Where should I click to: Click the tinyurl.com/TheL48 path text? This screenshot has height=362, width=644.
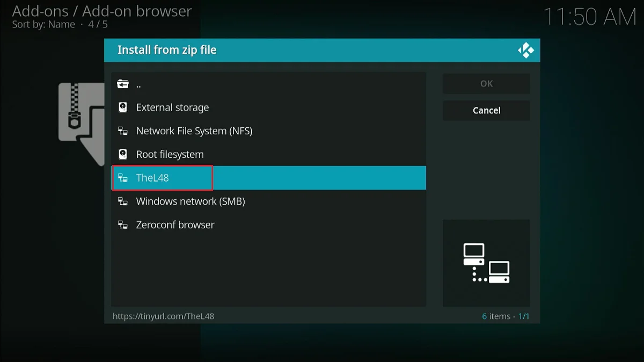[x=163, y=316]
